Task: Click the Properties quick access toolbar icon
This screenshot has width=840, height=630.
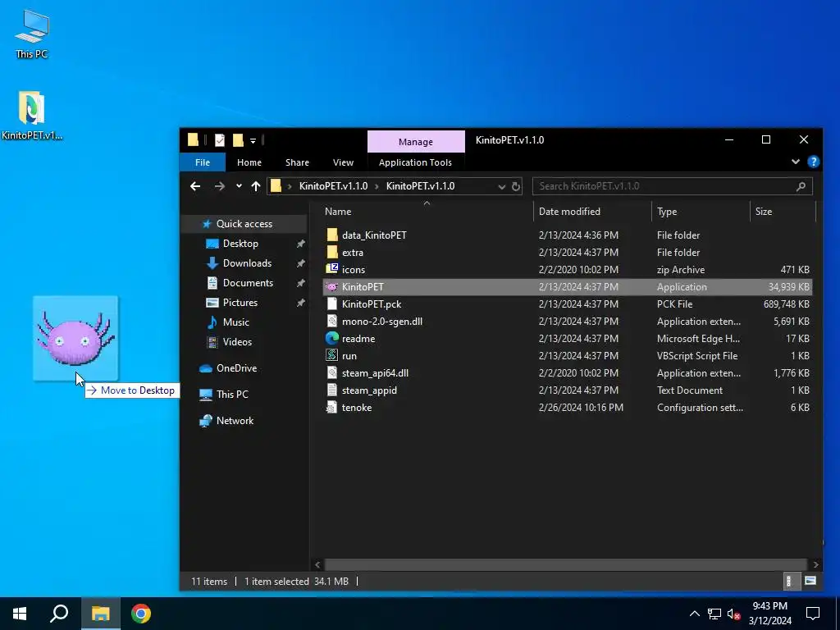Action: click(220, 140)
